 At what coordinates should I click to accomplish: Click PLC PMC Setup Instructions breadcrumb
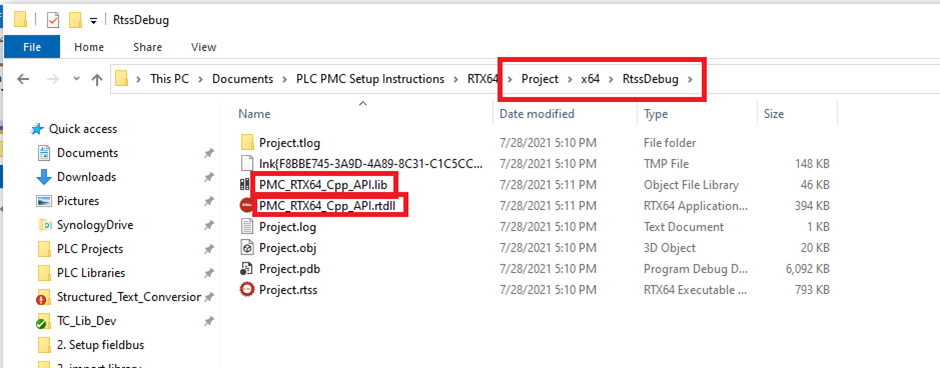(x=370, y=79)
